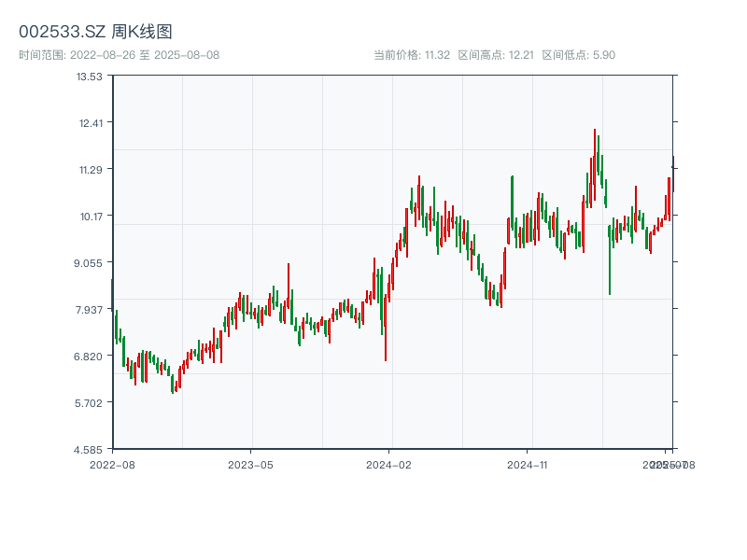Click the 002533.SZ 周K线图 chart title
The image size is (747, 560).
tap(95, 32)
